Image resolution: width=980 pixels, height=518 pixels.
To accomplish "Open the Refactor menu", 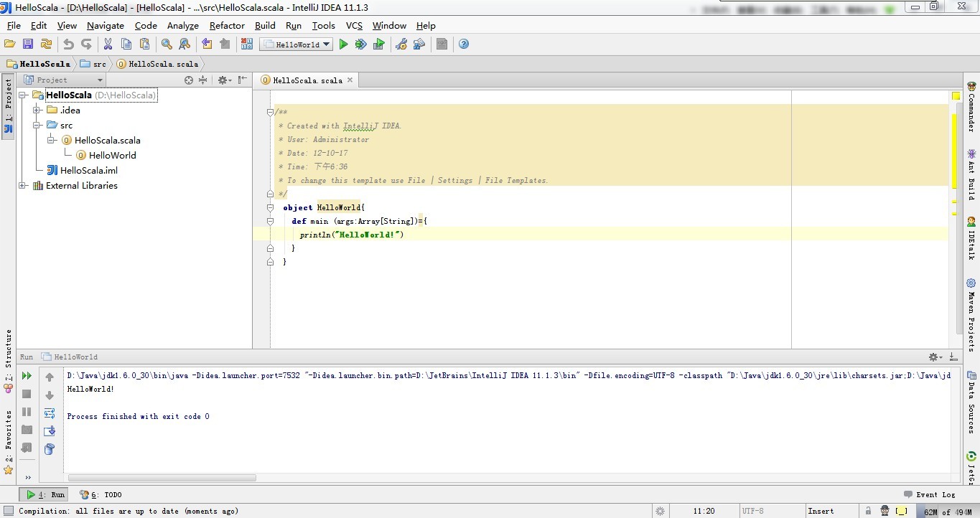I will [227, 25].
